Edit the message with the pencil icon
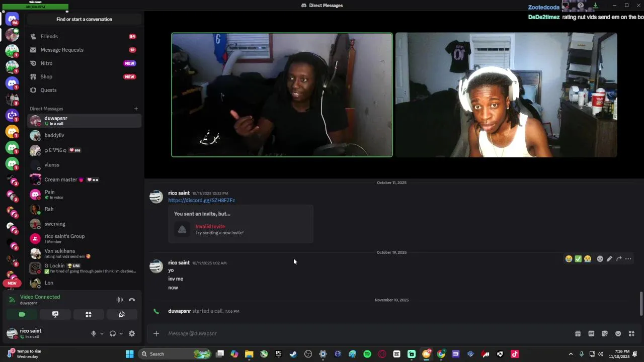Screen dimensions: 644x362 609,259
